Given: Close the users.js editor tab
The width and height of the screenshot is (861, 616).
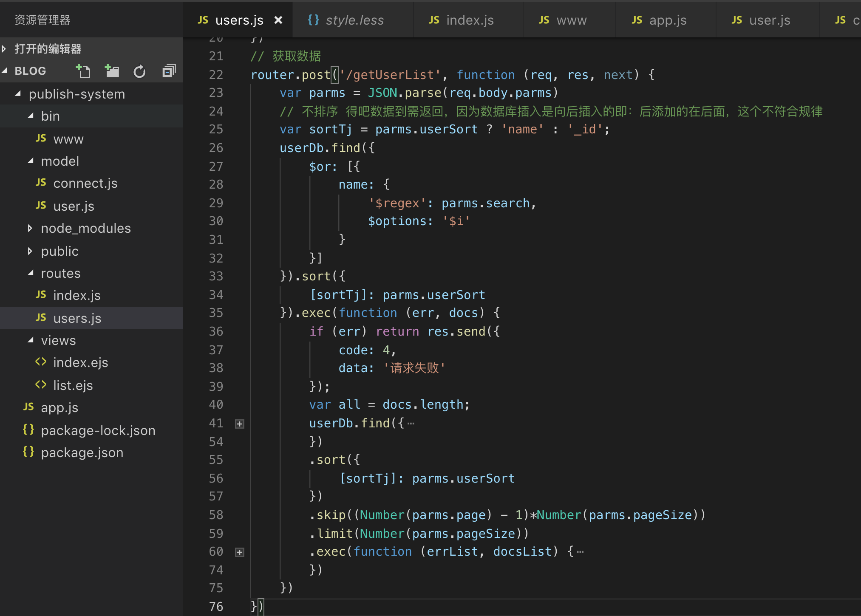Looking at the screenshot, I should click(x=278, y=20).
